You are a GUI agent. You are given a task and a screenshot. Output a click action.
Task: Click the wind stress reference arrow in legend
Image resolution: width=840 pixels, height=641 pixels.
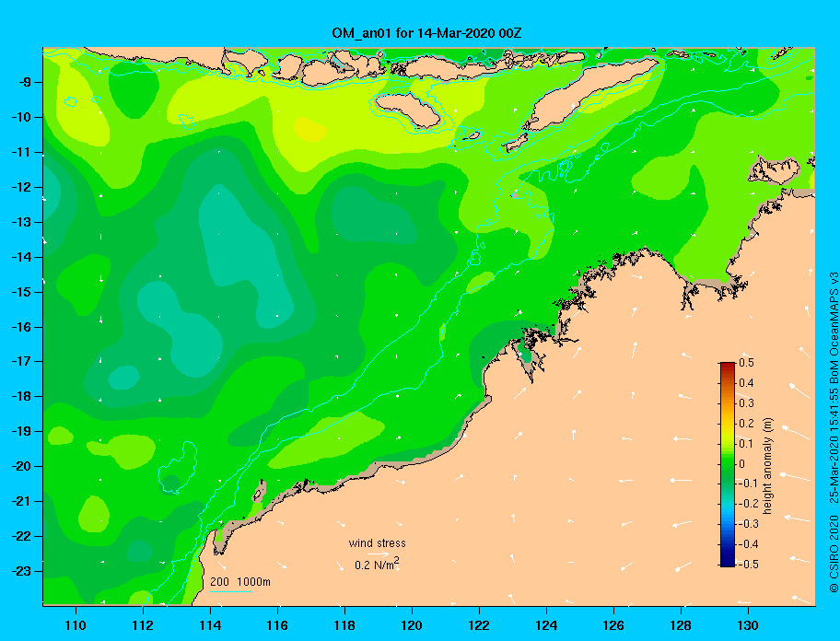pyautogui.click(x=379, y=554)
